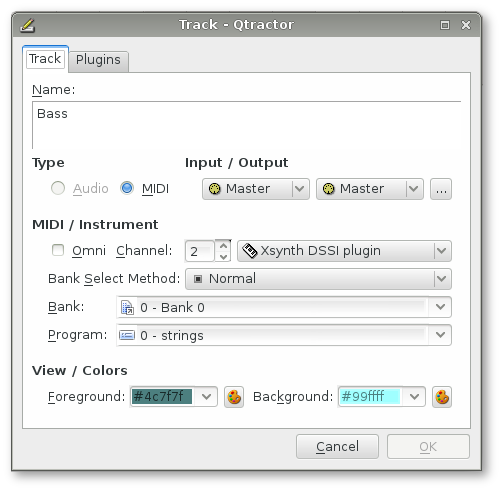Select the Track tab

(45, 59)
